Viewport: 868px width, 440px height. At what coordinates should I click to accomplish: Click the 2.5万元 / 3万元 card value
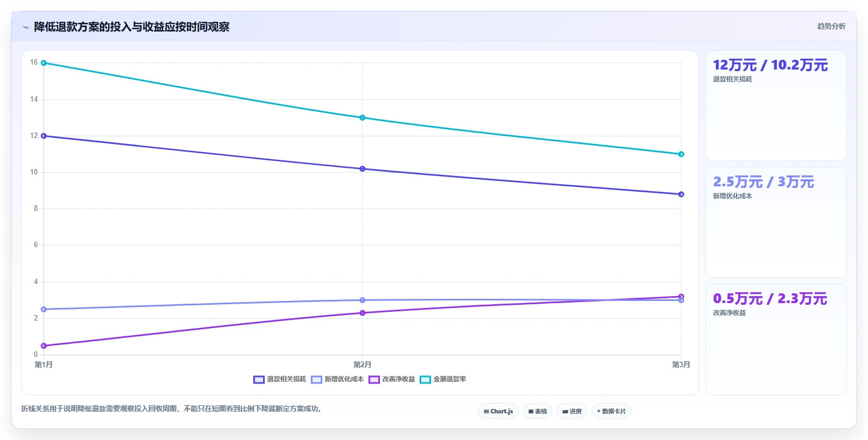coord(763,182)
